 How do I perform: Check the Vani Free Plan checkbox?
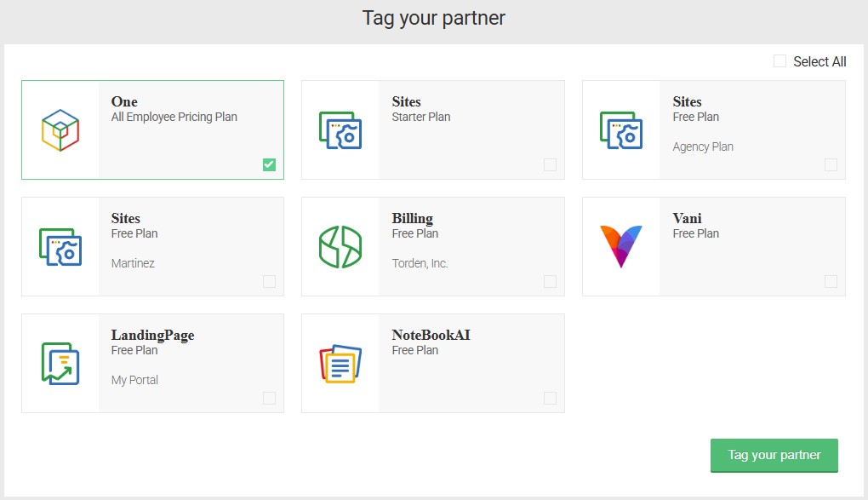click(x=831, y=282)
